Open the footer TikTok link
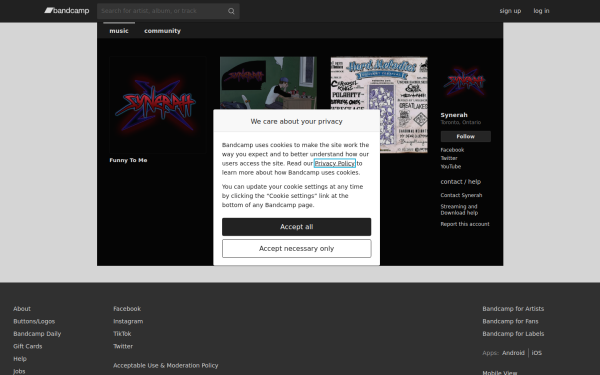The height and width of the screenshot is (375, 600). pos(122,334)
